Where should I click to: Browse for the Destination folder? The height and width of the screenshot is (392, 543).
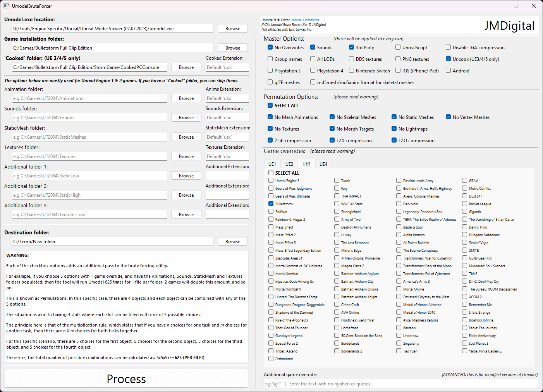coord(232,241)
